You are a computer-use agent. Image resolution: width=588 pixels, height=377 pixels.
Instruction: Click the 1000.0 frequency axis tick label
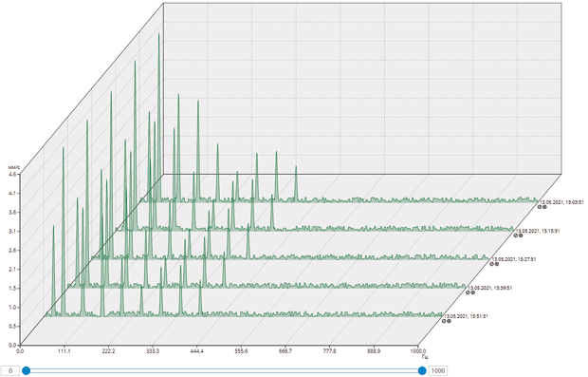[x=418, y=351]
